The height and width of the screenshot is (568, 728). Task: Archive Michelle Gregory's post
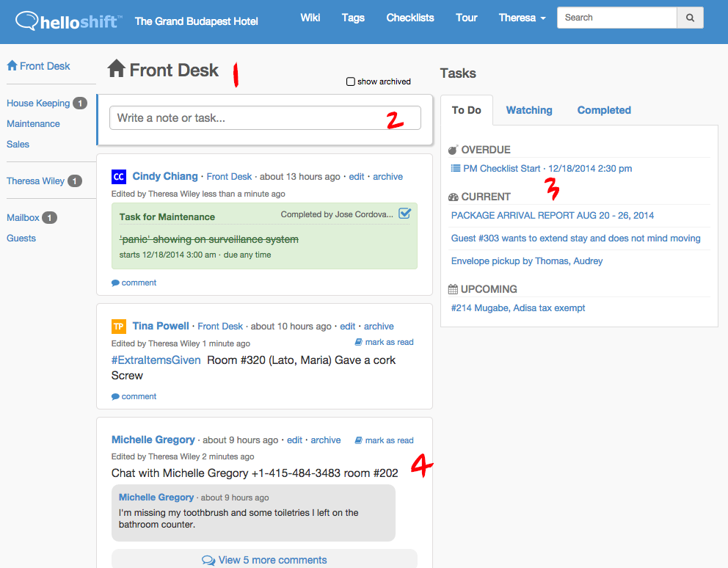click(325, 440)
